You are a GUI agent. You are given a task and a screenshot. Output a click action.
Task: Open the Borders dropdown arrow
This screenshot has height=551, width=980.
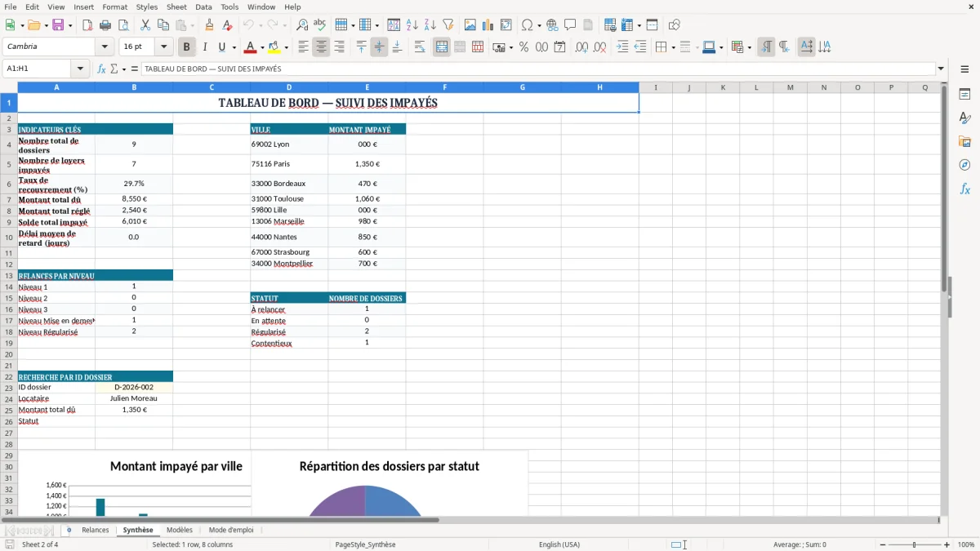673,47
